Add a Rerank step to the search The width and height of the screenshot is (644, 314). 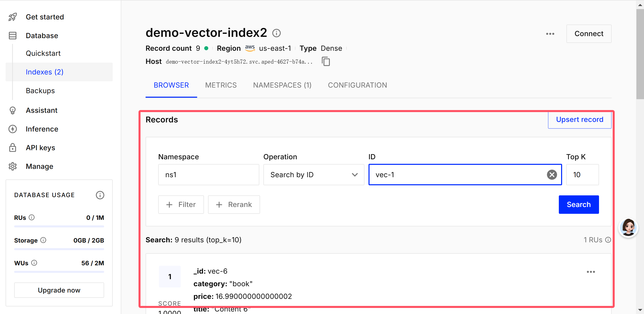pos(234,204)
